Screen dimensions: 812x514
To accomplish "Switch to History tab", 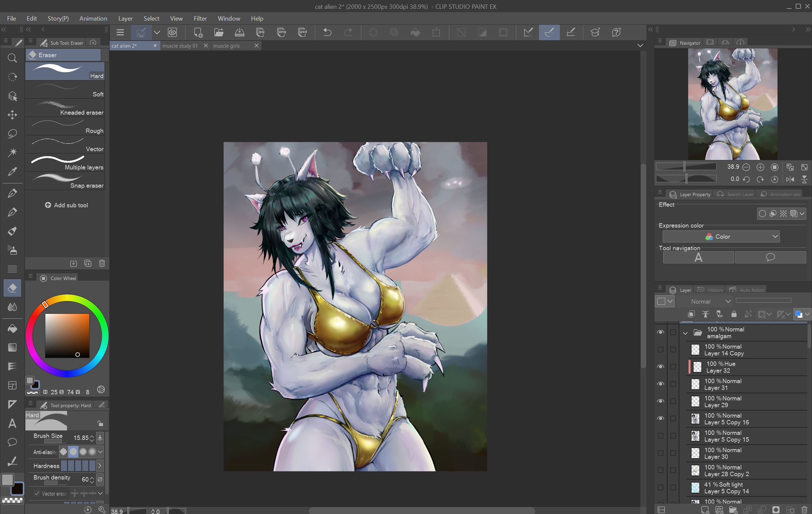I will pos(710,290).
